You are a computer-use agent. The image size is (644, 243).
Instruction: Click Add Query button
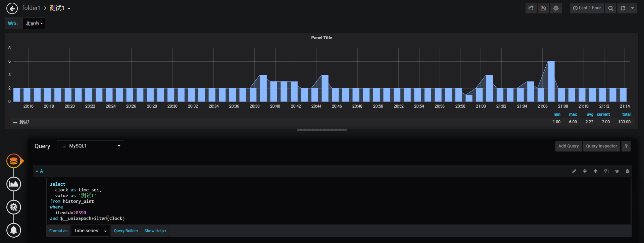[568, 146]
